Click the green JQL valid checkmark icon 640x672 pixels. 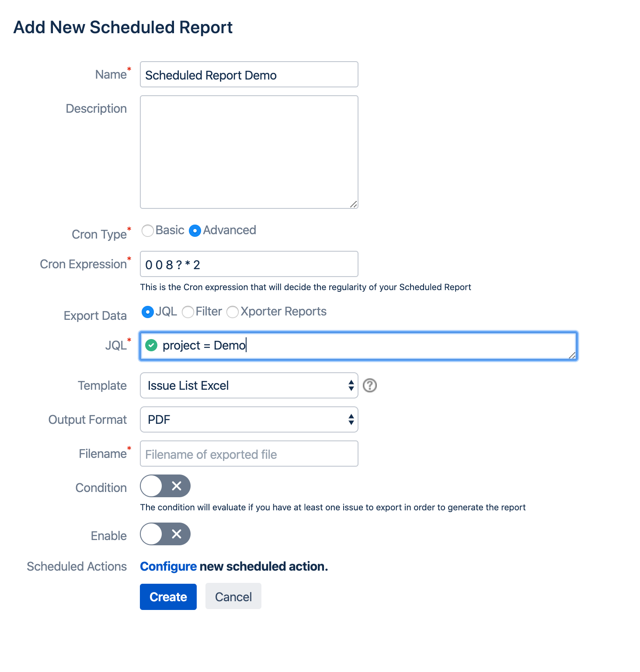[x=151, y=345]
